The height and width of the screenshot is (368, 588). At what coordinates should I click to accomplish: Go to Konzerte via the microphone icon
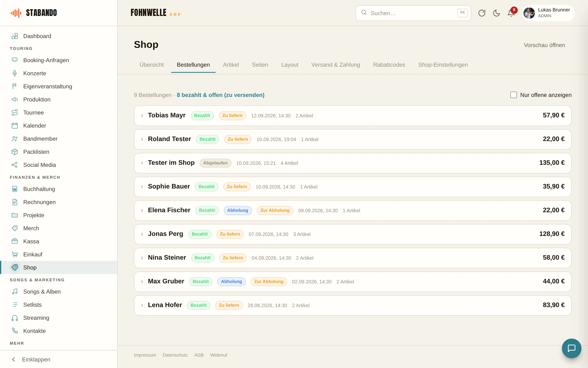14,73
